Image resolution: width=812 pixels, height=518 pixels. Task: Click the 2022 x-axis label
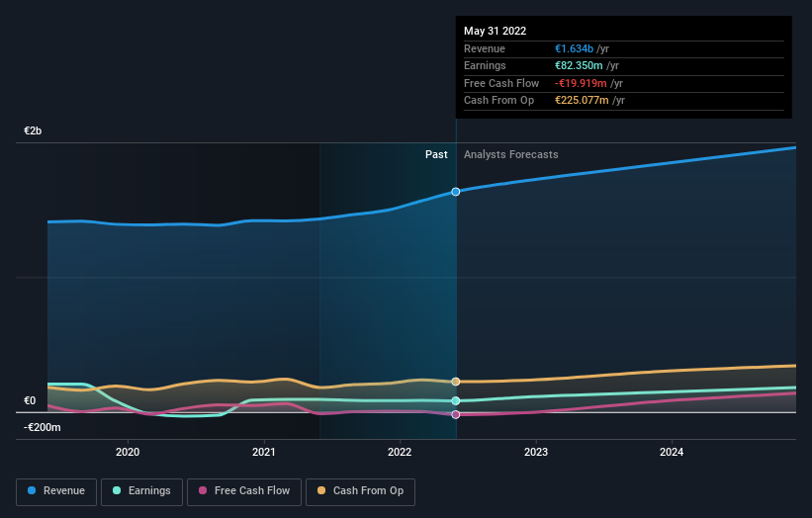pos(400,453)
